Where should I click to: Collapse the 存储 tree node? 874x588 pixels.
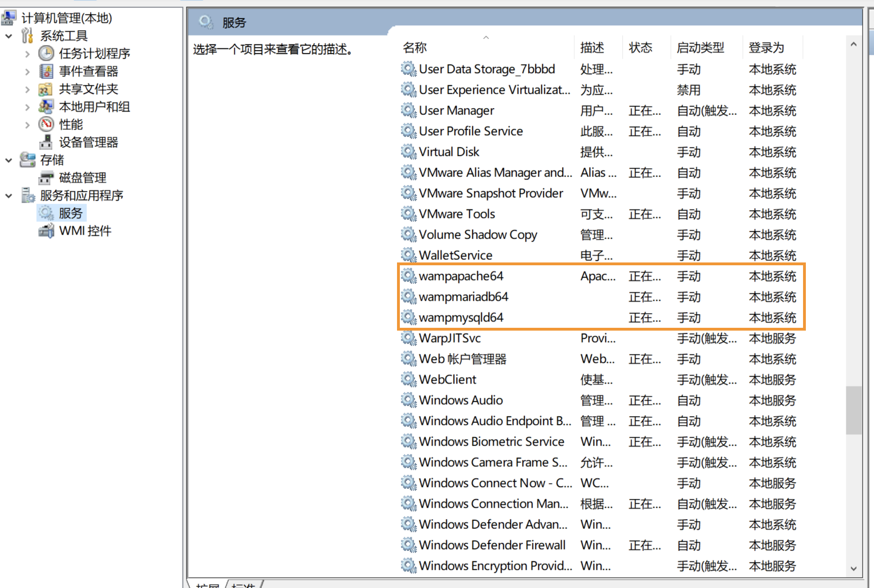tap(8, 160)
